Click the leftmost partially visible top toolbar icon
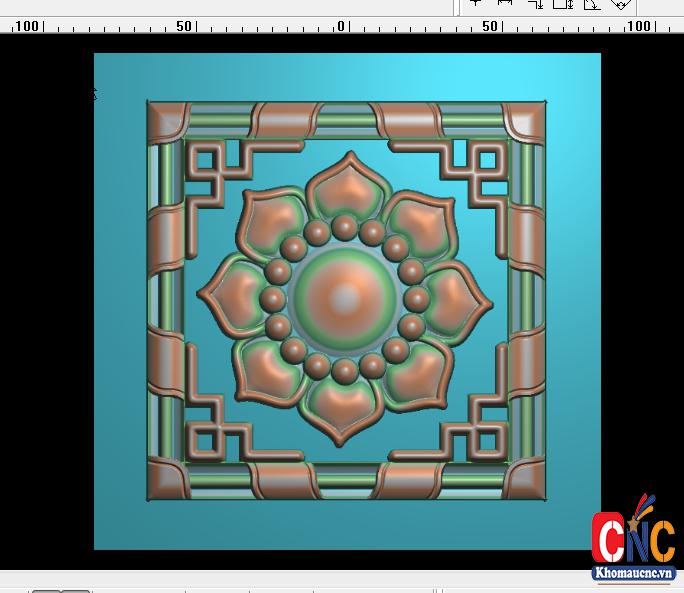The height and width of the screenshot is (593, 684). coord(476,4)
